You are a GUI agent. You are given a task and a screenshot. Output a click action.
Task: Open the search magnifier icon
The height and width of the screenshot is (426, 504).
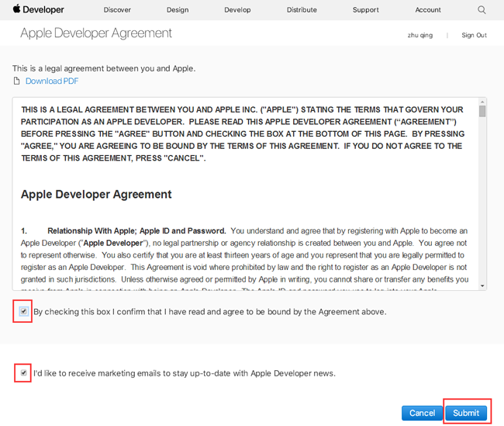coord(482,9)
